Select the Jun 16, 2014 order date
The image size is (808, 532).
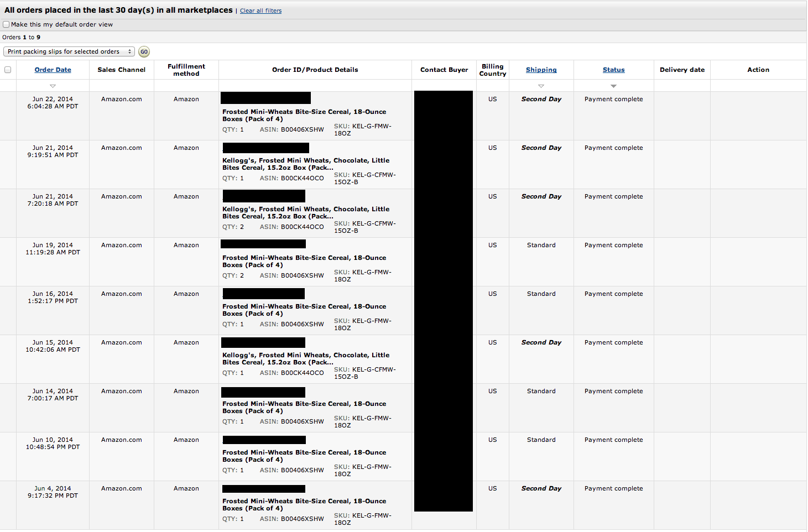click(x=53, y=294)
